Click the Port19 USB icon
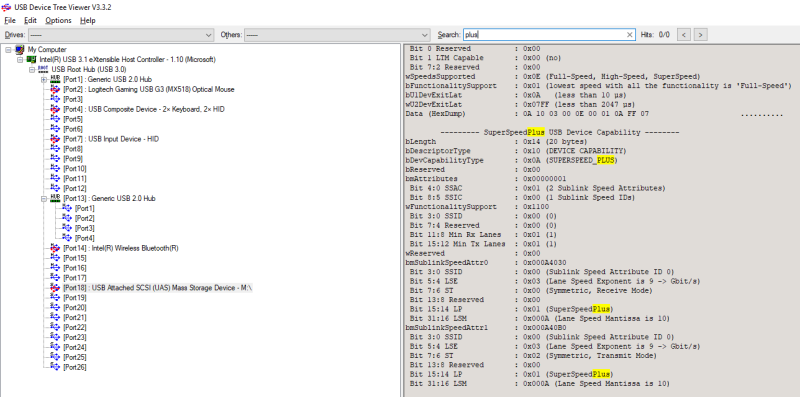Viewport: 800px width, 397px height. (x=55, y=297)
